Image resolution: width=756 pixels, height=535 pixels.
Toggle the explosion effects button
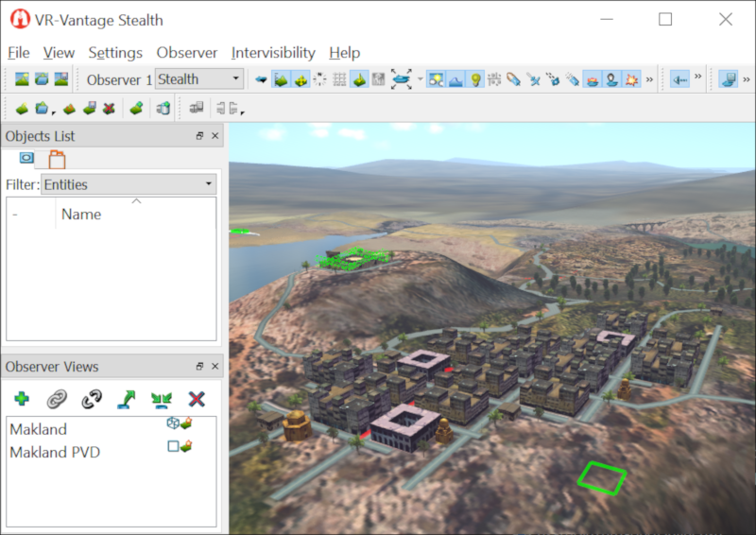[631, 79]
